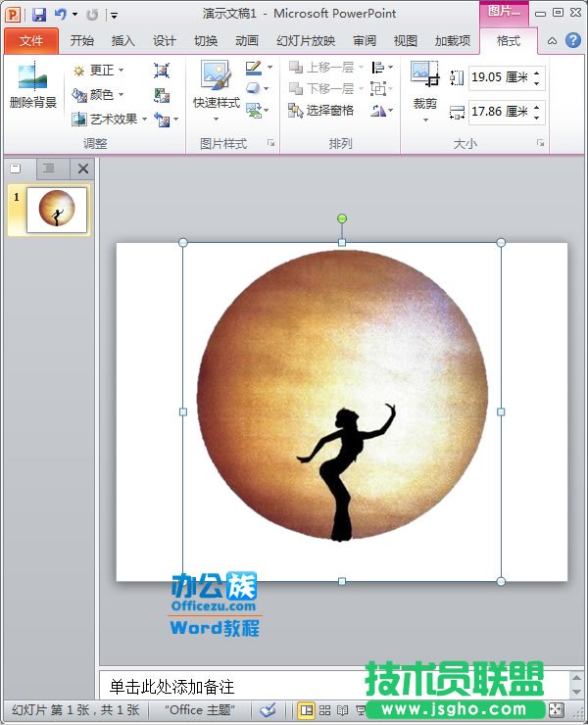Click the Undo icon in title bar
This screenshot has width=588, height=725.
tap(61, 15)
